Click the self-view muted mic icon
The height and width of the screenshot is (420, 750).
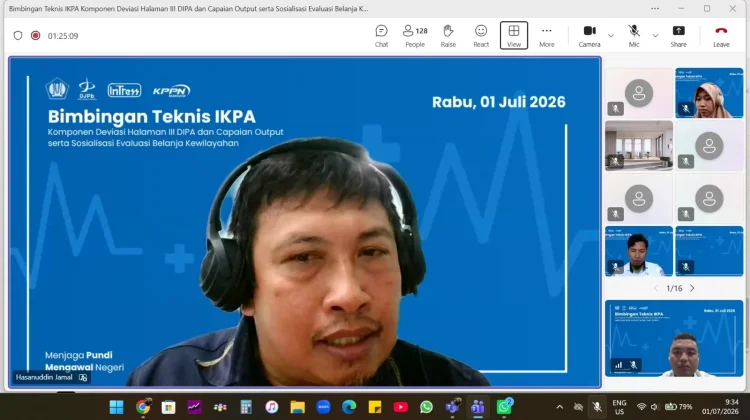click(633, 365)
